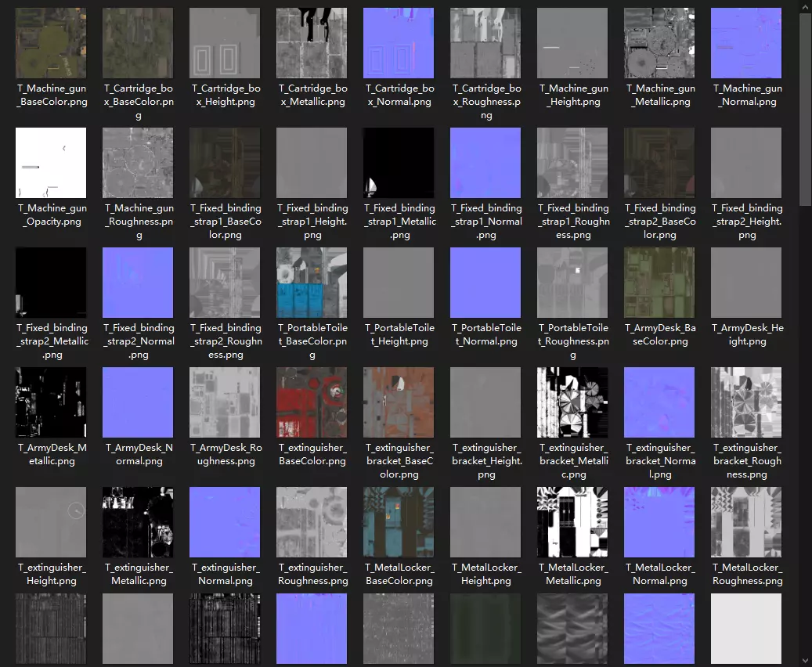Select the T_Fixed_binding_strap2_Height.png thumbnail

point(747,163)
